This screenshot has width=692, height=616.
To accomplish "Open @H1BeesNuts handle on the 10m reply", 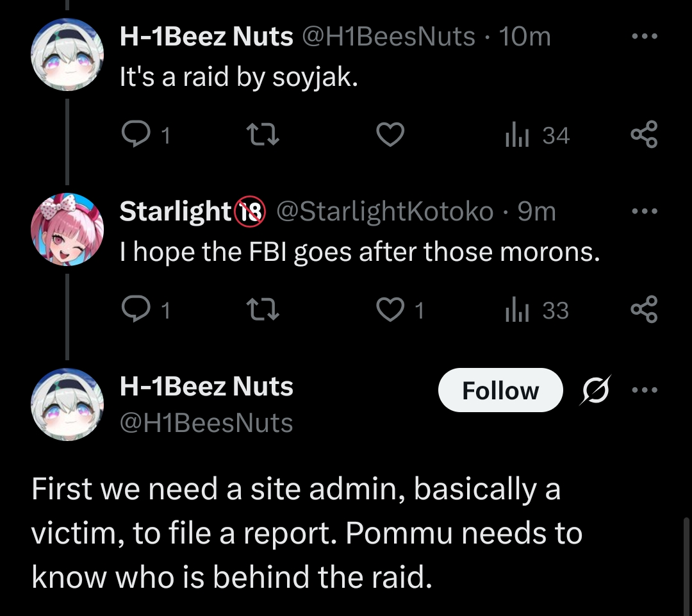I will 388,37.
